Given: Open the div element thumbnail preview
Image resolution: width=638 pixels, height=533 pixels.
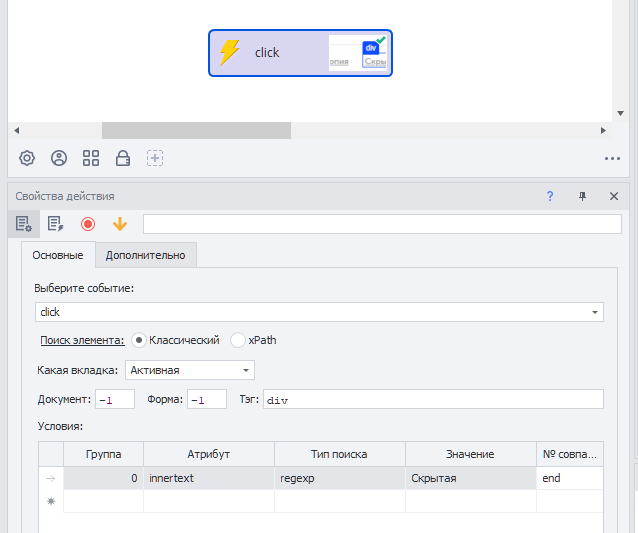Looking at the screenshot, I should click(358, 53).
